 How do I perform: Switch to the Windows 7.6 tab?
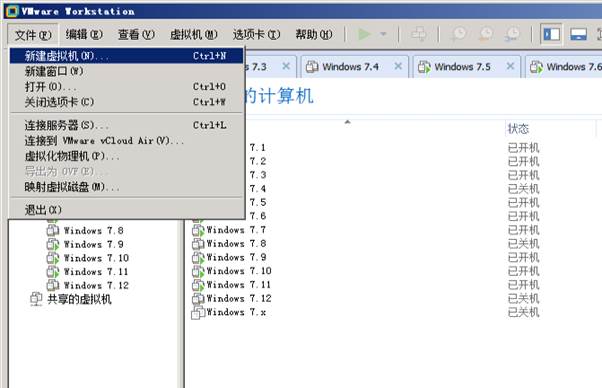tap(564, 67)
